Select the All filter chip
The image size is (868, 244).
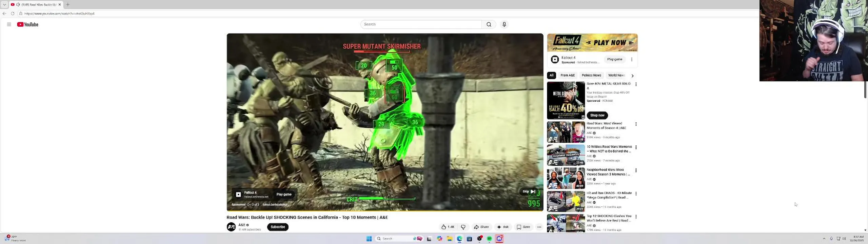point(551,75)
